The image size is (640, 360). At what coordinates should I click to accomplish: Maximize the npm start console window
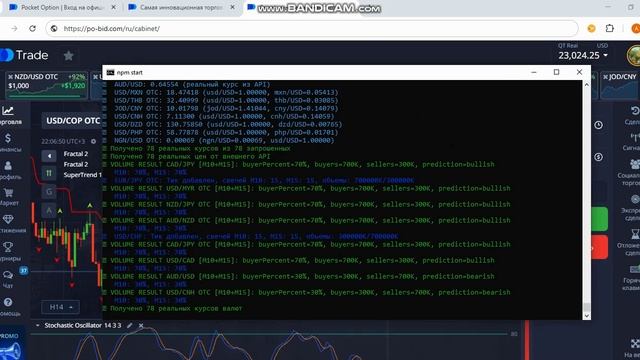(556, 72)
